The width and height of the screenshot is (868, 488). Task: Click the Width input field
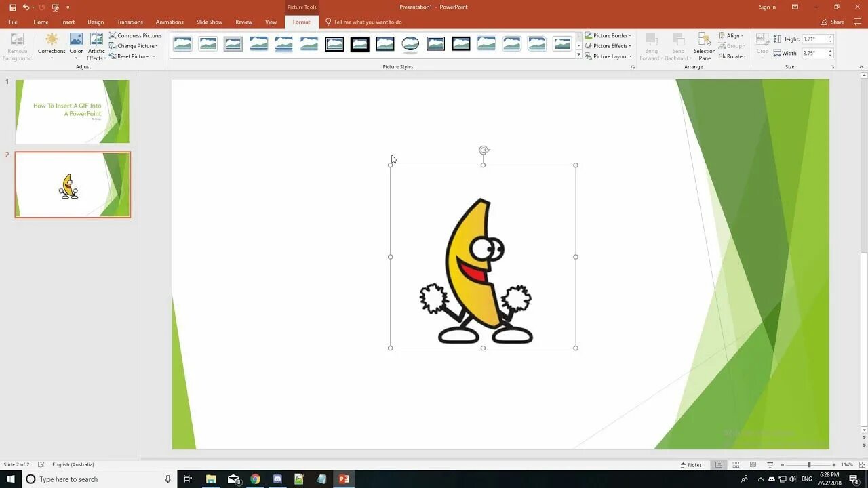pos(814,53)
